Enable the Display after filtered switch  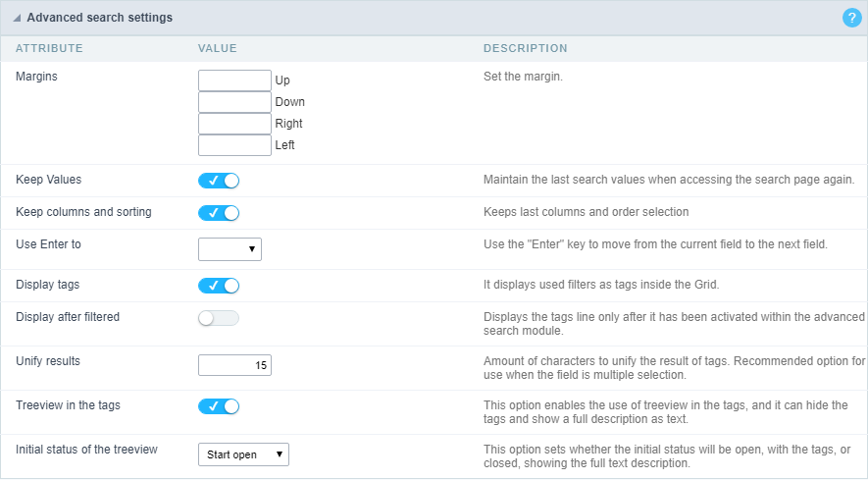(x=219, y=318)
